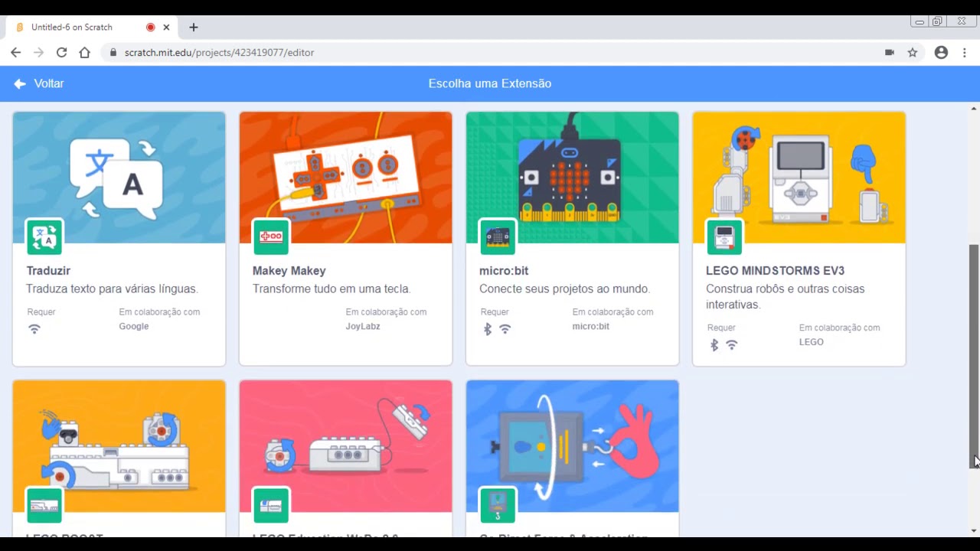The image size is (980, 551).
Task: Click the browser forward arrow
Action: (39, 52)
